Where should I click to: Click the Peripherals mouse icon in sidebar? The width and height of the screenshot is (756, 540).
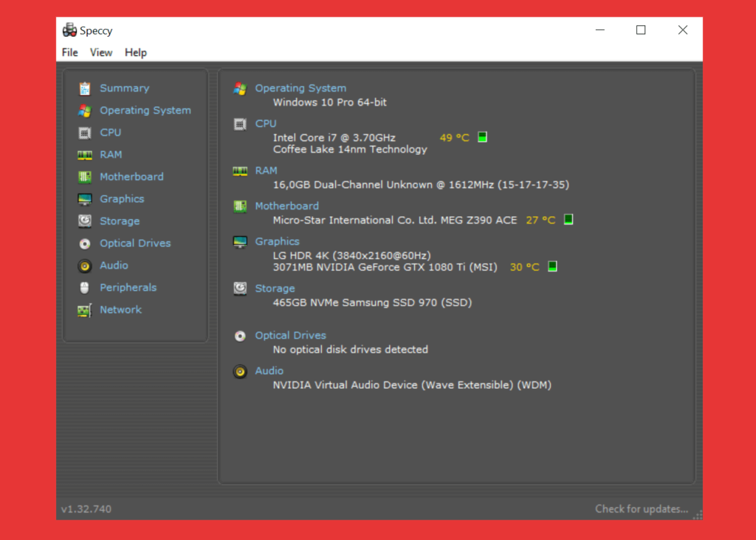pyautogui.click(x=85, y=288)
